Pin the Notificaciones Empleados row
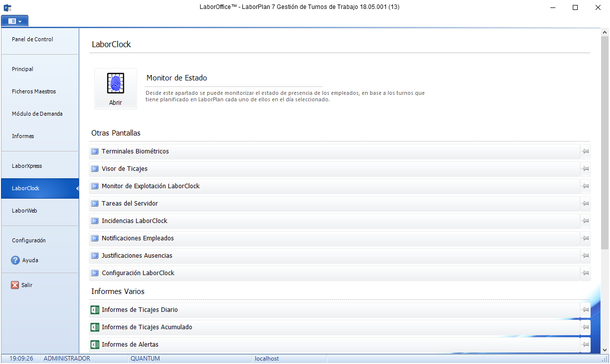 pyautogui.click(x=586, y=238)
